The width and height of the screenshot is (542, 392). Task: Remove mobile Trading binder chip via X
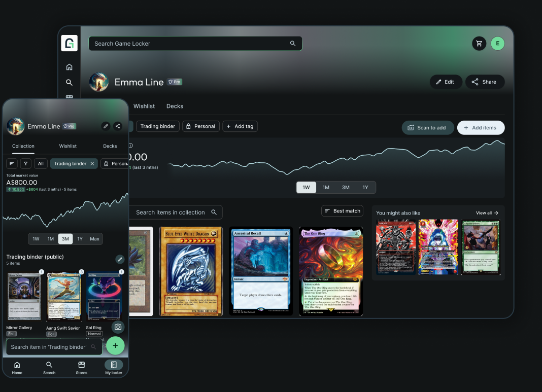(92, 164)
